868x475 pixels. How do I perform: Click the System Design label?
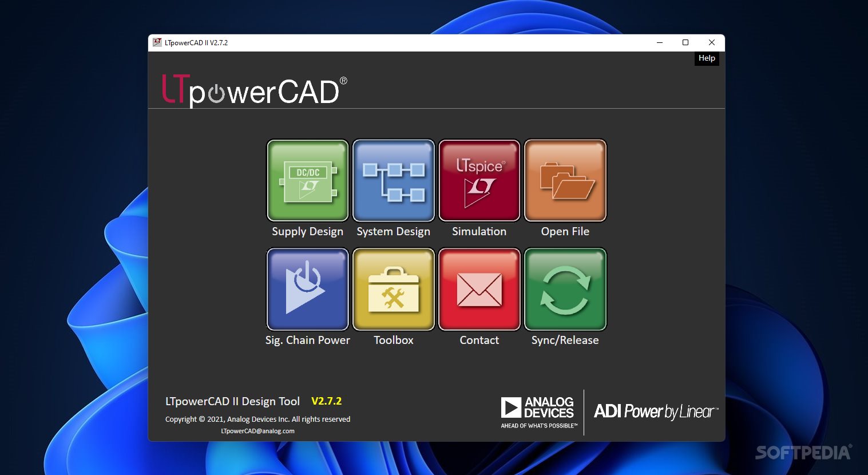[x=393, y=232]
